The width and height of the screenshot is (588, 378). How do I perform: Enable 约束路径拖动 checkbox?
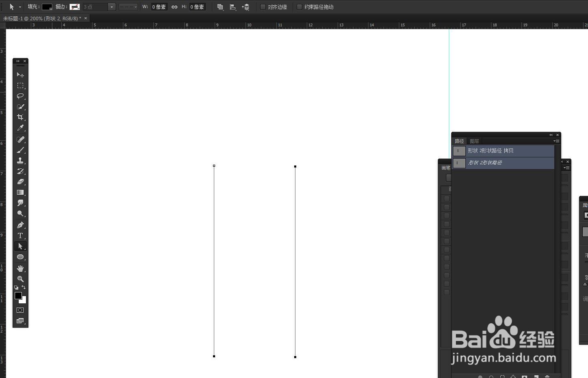[299, 7]
